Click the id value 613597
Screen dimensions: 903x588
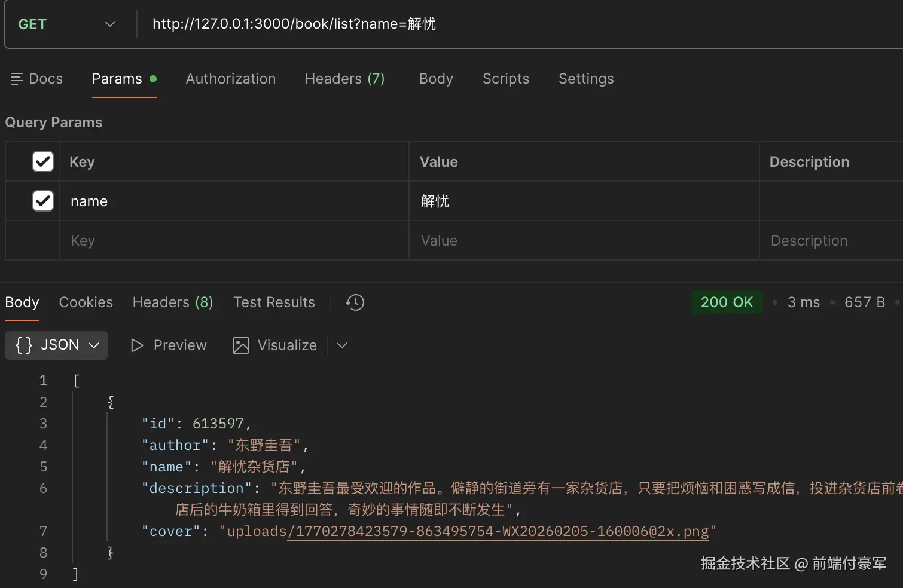point(218,424)
